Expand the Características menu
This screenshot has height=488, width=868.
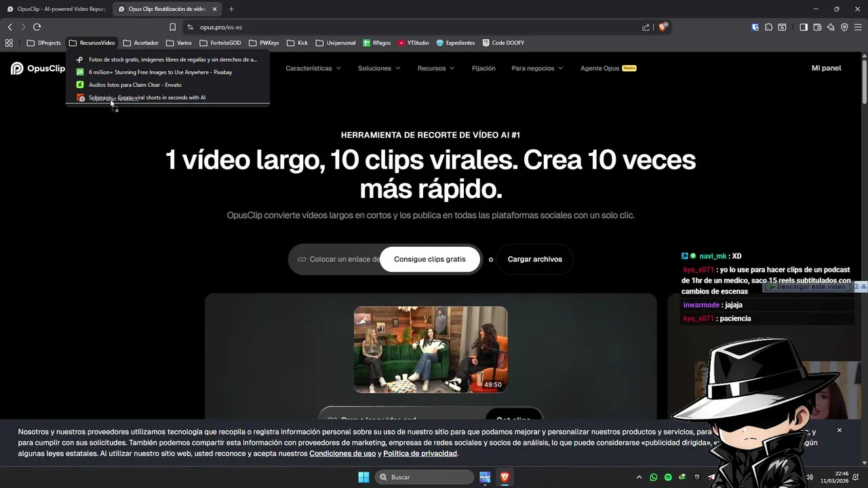[313, 68]
